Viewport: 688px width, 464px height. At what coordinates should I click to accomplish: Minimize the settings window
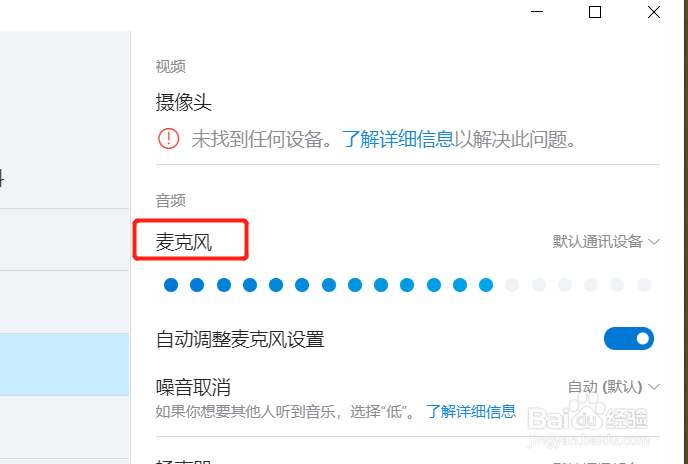(537, 12)
